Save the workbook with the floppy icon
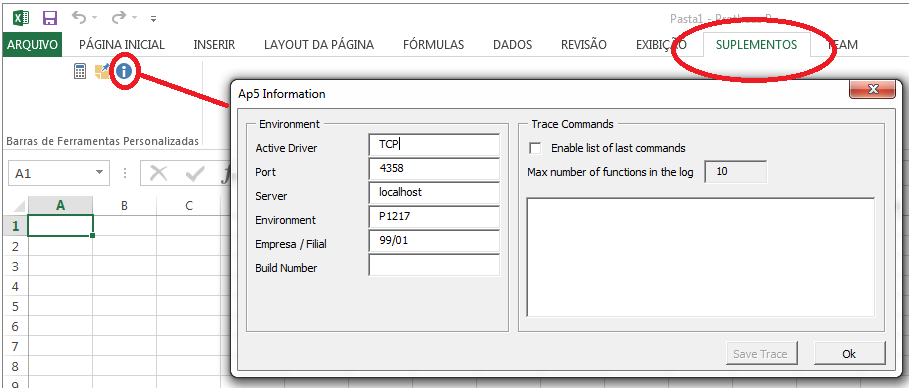 pyautogui.click(x=50, y=18)
